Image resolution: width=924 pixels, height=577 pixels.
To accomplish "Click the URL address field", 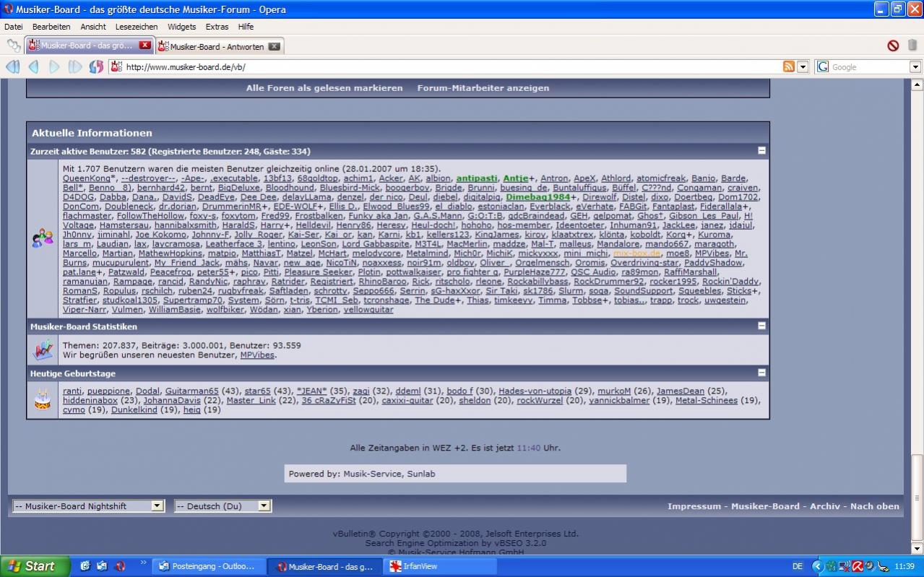I will 452,67.
